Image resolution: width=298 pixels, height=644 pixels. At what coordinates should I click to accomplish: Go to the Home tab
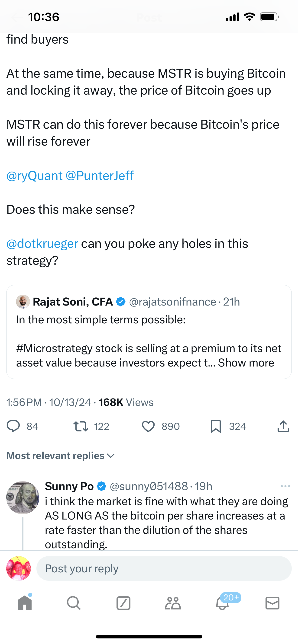tap(25, 603)
